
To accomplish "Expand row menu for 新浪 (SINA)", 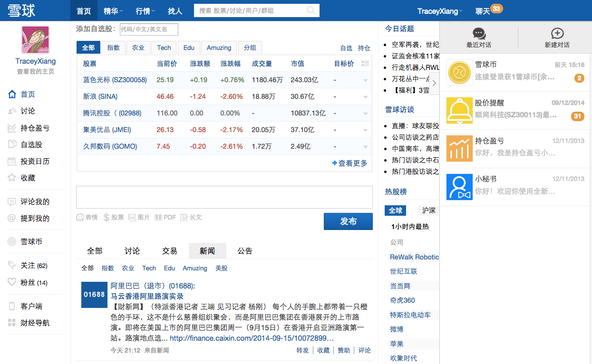I will 365,97.
